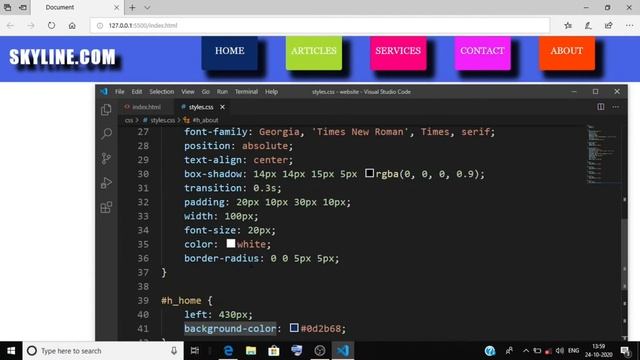Click the SERVICES navigation button
Screen dimensions: 640x360
398,53
